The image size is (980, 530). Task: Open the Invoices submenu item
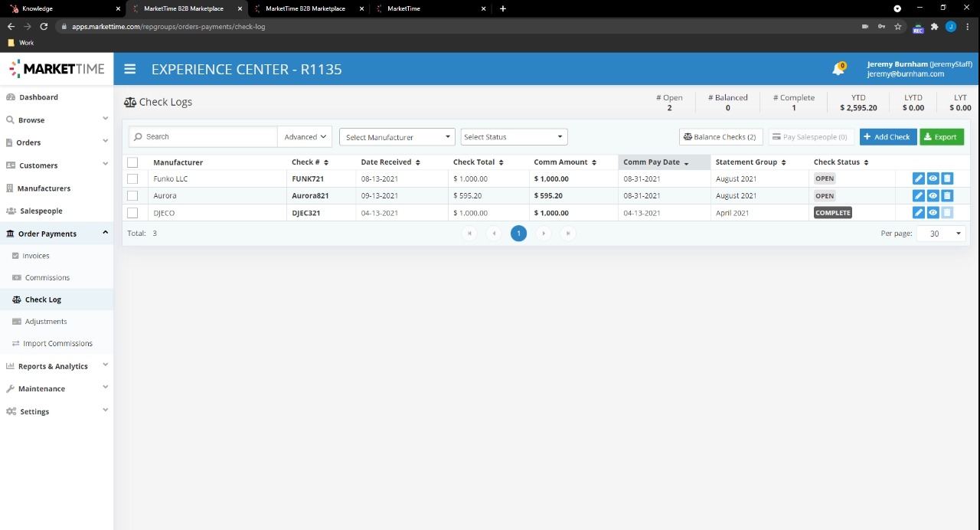(x=35, y=256)
